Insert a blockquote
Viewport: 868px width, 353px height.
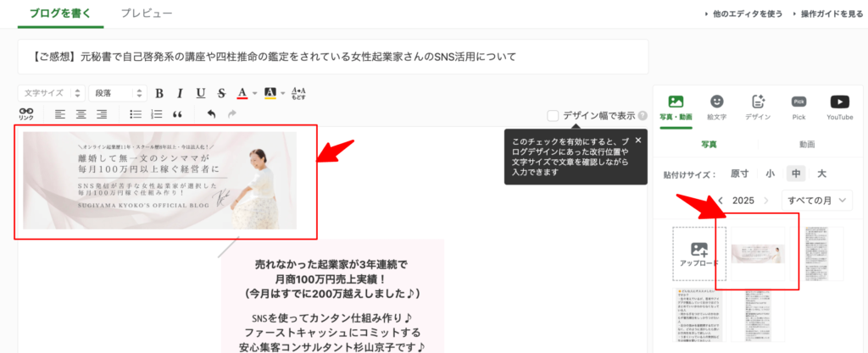click(178, 114)
